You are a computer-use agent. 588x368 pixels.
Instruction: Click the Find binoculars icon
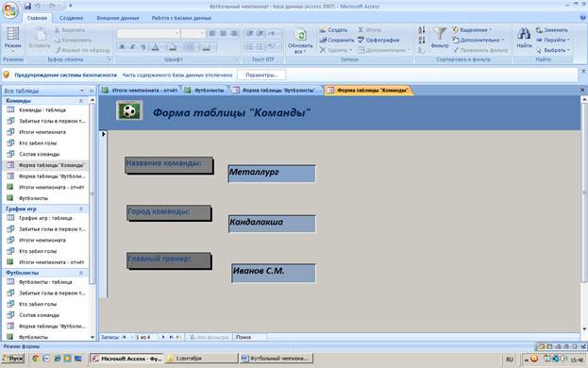524,34
